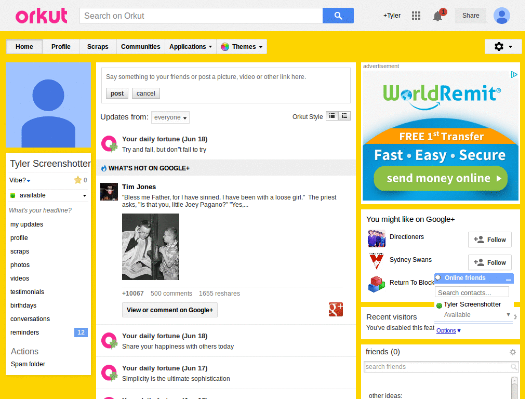Click the search friends magnifier icon
Viewport: 532px width, 399px height.
click(514, 367)
